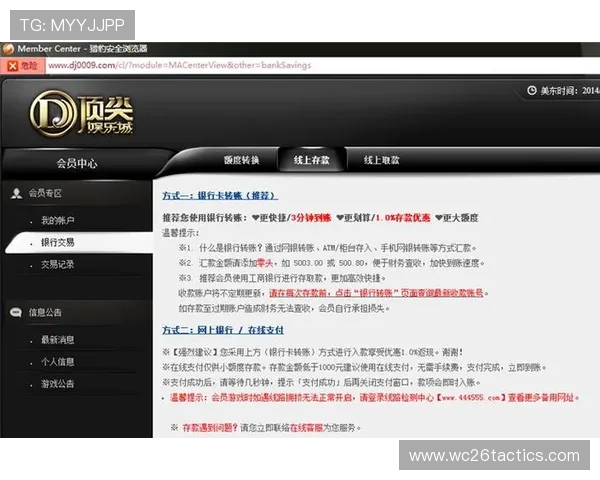Click the line starting 支付成功后
The image size is (600, 480).
pos(321,382)
